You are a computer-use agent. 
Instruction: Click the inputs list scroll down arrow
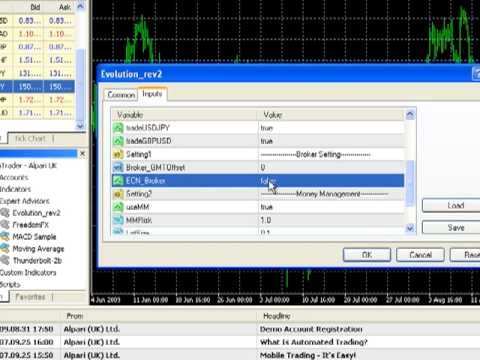tap(410, 228)
